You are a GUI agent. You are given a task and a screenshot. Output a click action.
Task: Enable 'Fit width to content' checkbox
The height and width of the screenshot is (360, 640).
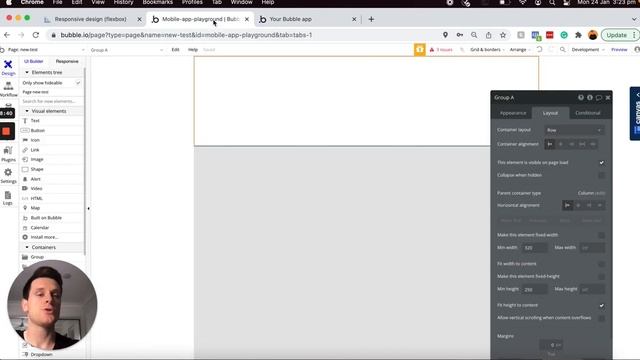(x=602, y=264)
